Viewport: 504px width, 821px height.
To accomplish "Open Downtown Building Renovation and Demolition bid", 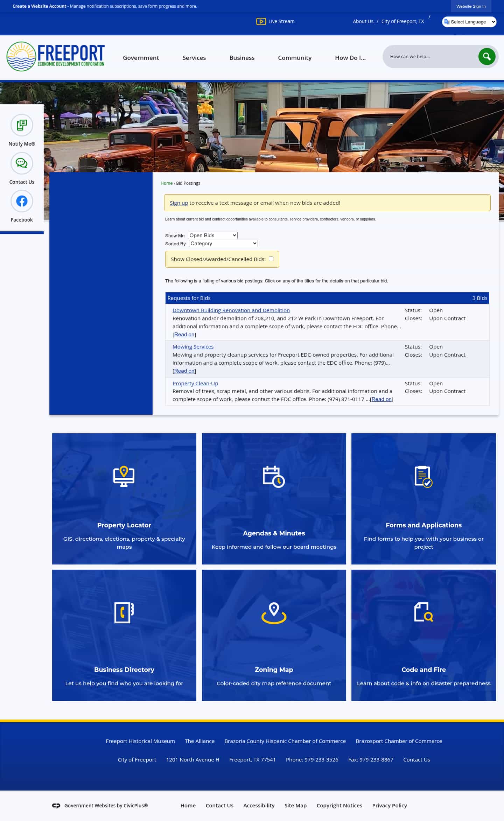I will point(231,310).
